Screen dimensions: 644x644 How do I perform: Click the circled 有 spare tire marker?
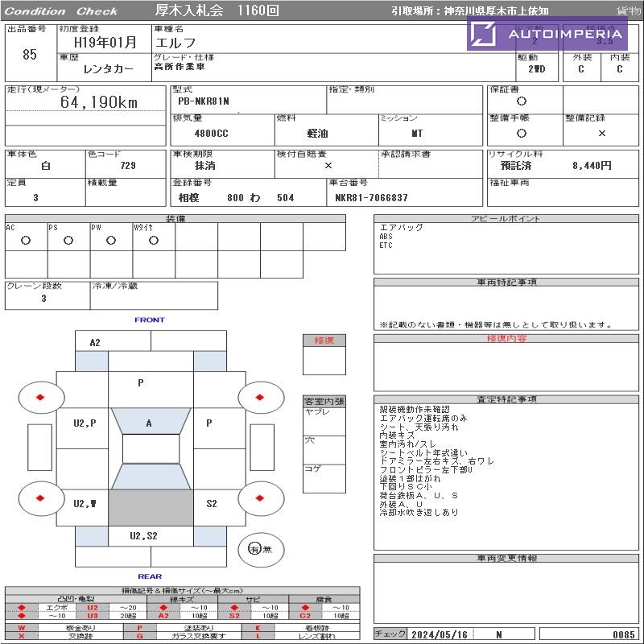[254, 549]
